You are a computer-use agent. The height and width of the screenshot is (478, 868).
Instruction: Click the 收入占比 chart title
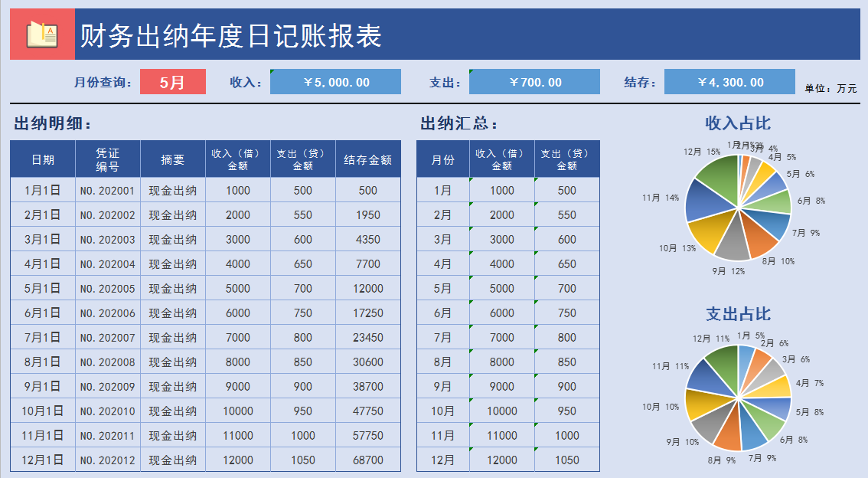coord(738,123)
